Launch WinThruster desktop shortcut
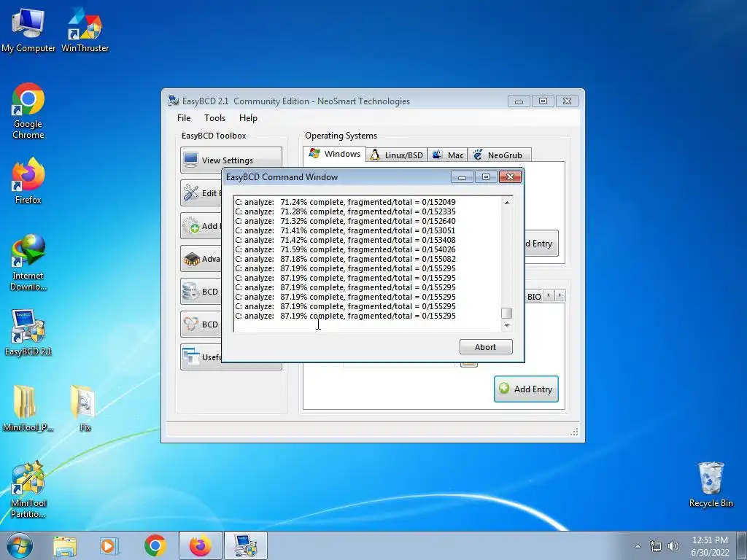Screen dimensions: 747x560 pos(85,29)
